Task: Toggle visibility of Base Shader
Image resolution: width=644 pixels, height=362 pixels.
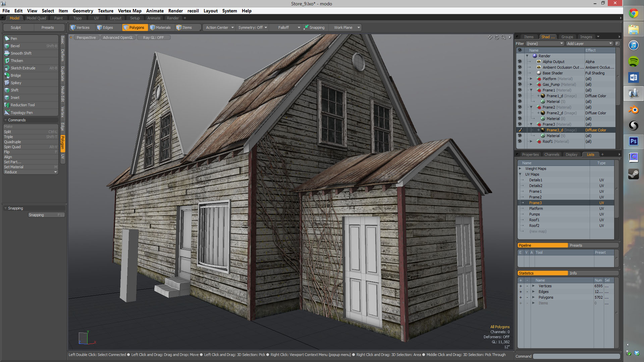Action: pos(520,73)
